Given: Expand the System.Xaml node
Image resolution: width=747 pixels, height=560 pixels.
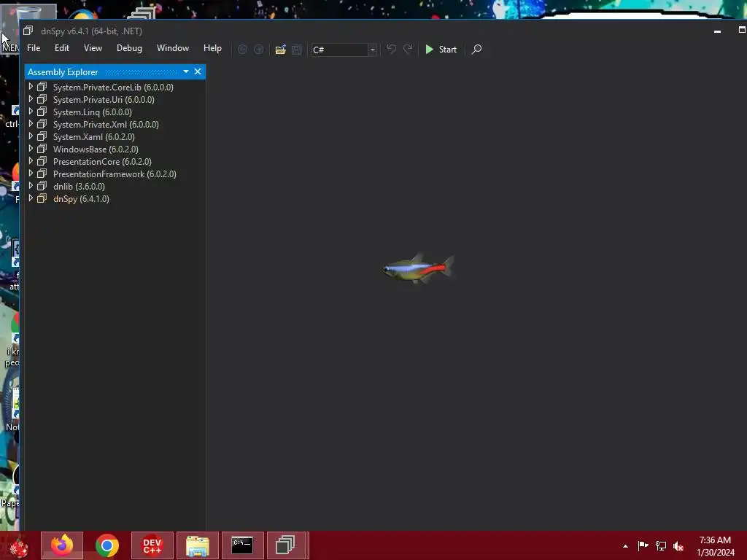Looking at the screenshot, I should (x=31, y=136).
